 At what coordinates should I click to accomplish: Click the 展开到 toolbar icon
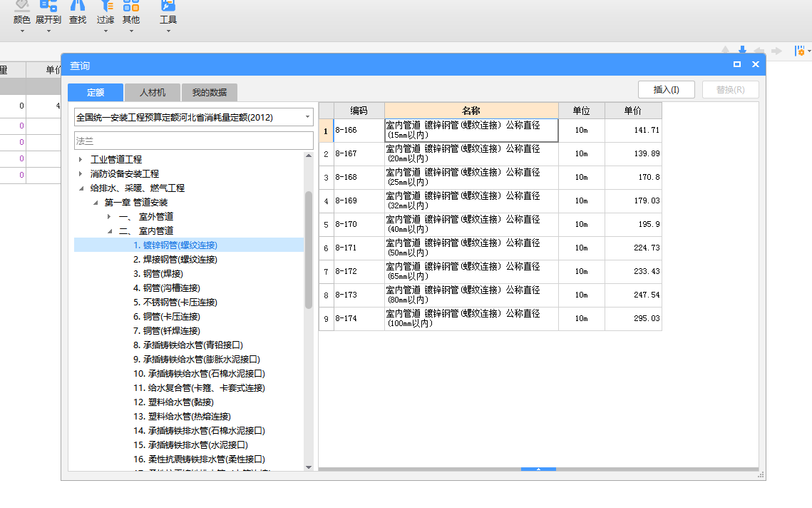point(48,6)
